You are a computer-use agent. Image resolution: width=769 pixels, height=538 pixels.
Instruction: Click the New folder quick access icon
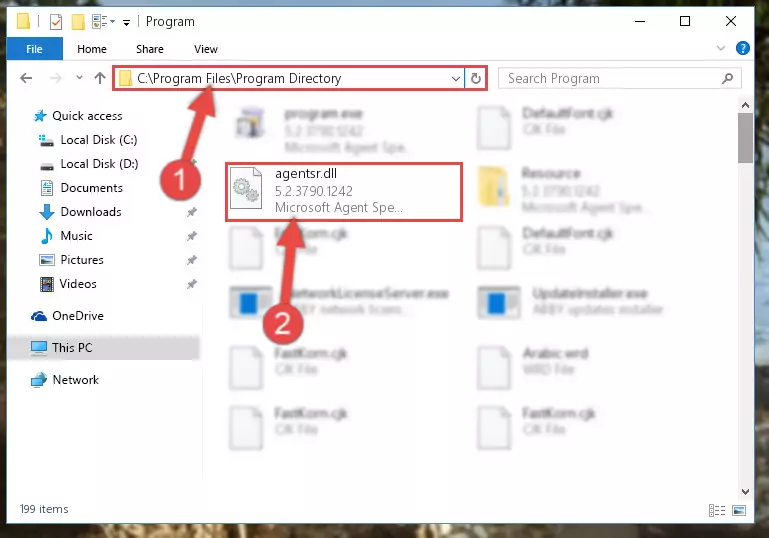[x=78, y=22]
